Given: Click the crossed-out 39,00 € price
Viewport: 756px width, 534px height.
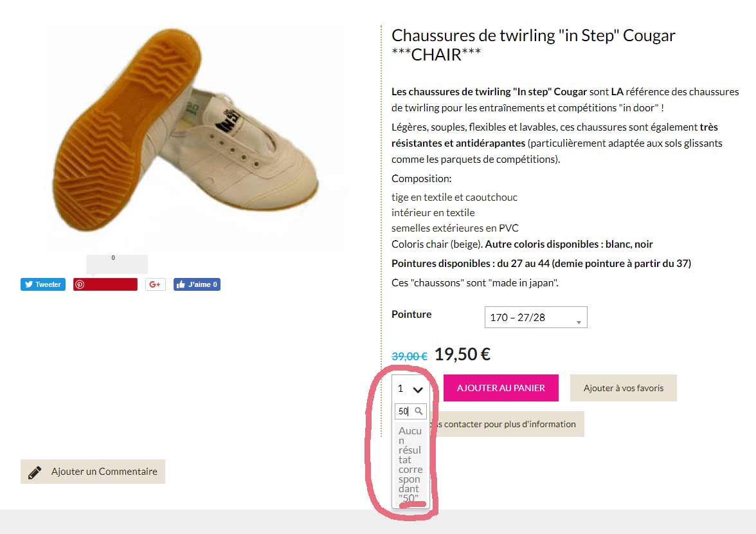Looking at the screenshot, I should pos(409,356).
